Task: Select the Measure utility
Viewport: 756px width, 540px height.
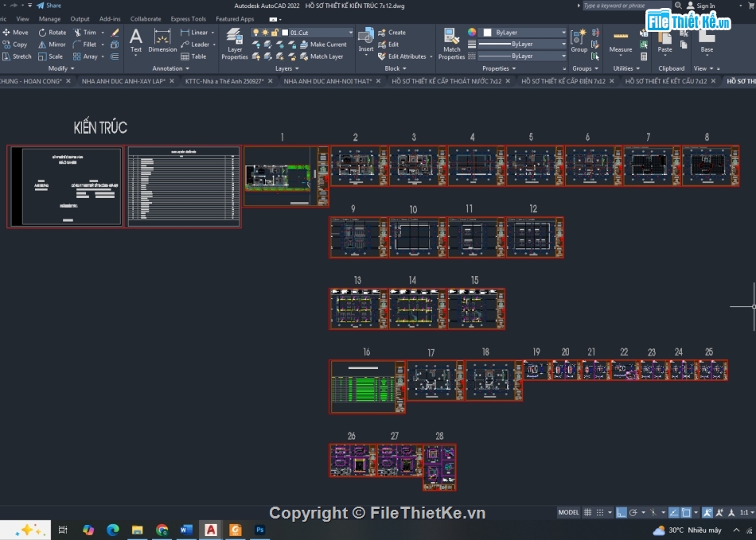Action: tap(621, 40)
